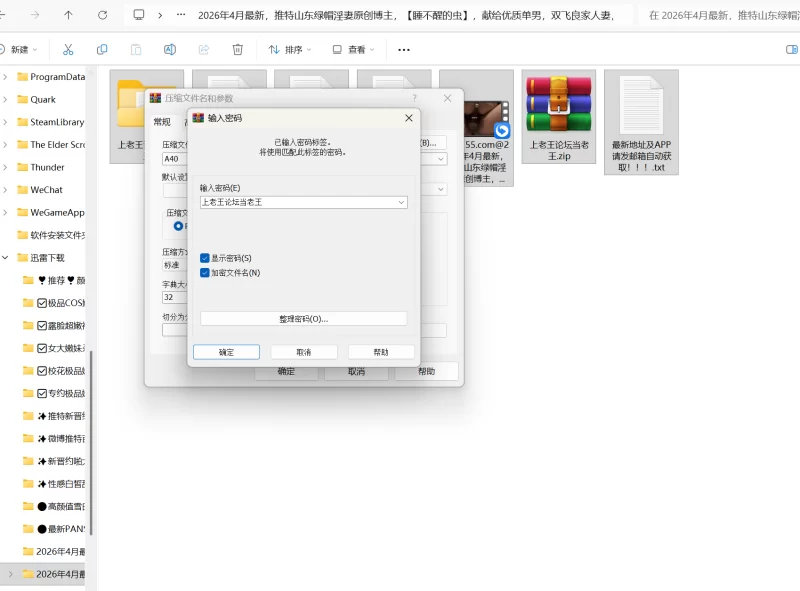Select the 最新地址及APP .txt file icon
This screenshot has height=591, width=800.
coord(641,105)
